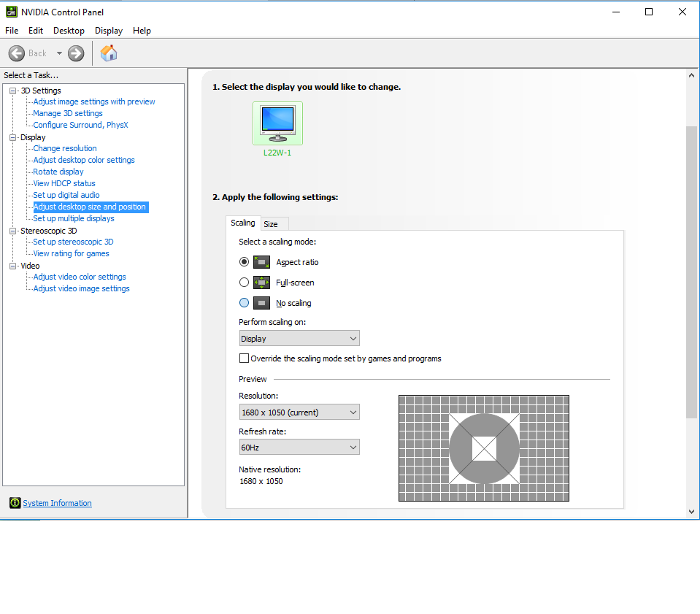This screenshot has width=700, height=614.
Task: Click the scroll up arrow
Action: tap(691, 75)
